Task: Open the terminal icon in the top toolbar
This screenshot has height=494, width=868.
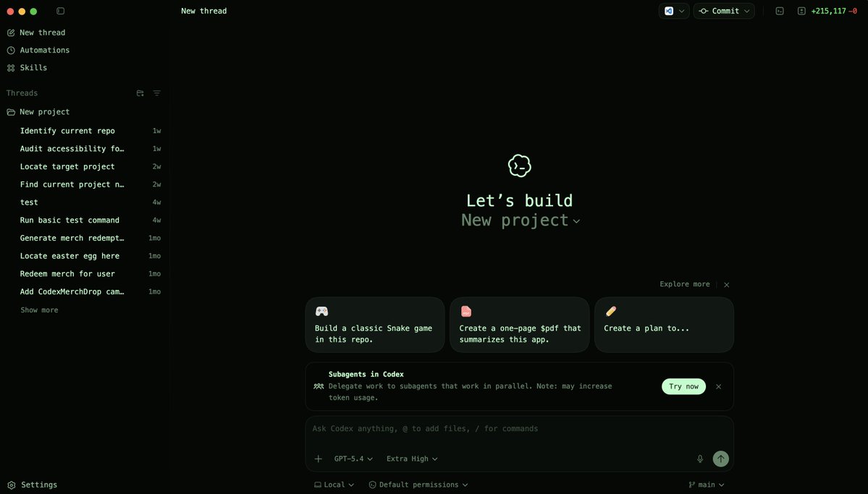Action: [779, 11]
